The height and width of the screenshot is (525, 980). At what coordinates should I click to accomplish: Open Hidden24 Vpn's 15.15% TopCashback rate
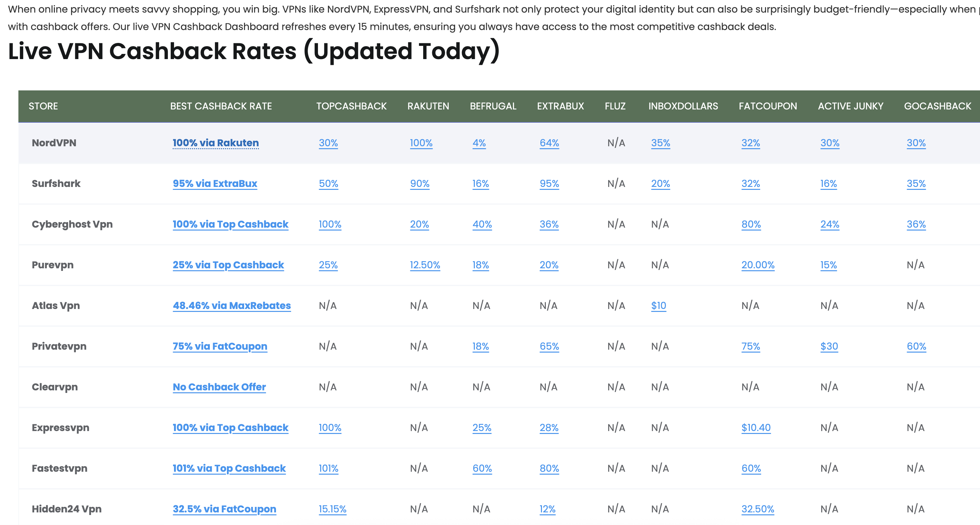[332, 510]
